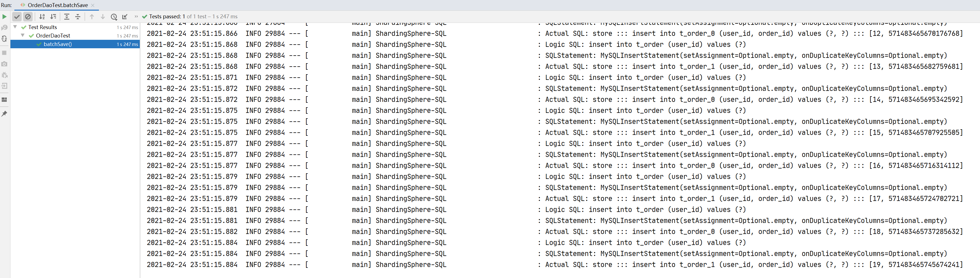Sort test results by duration
Image resolution: width=980 pixels, height=278 pixels.
[x=53, y=16]
